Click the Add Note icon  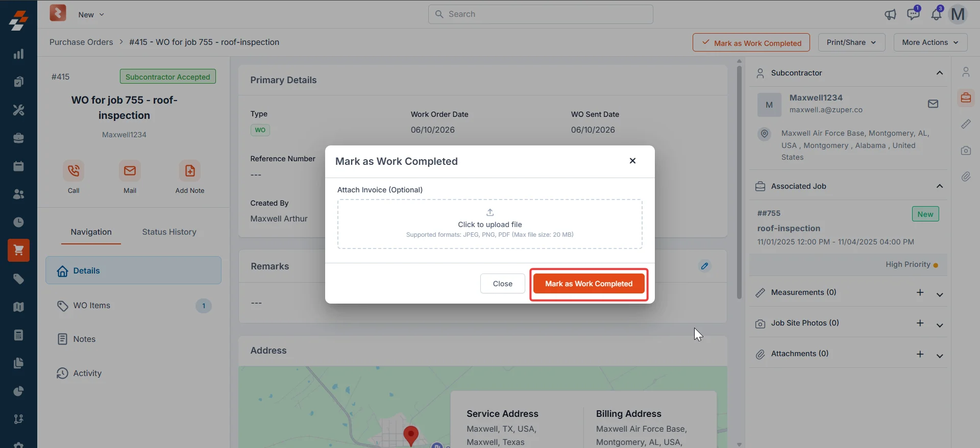pyautogui.click(x=190, y=170)
